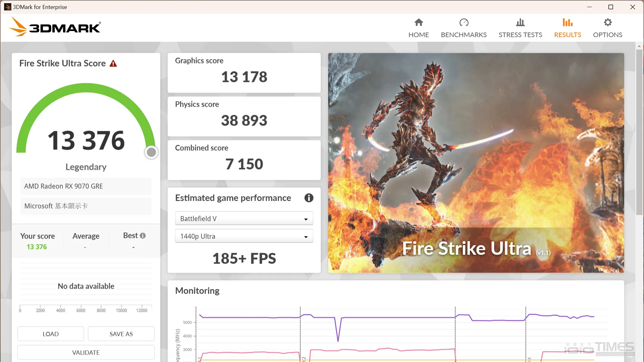The image size is (644, 362).
Task: Click the Graphics score value 13 178
Action: (244, 77)
